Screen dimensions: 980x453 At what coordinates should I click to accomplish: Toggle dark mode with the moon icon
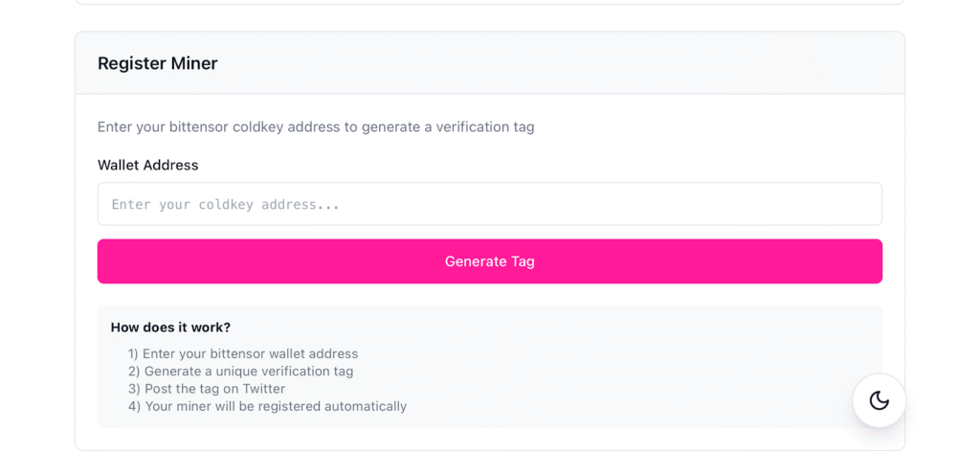tap(879, 400)
